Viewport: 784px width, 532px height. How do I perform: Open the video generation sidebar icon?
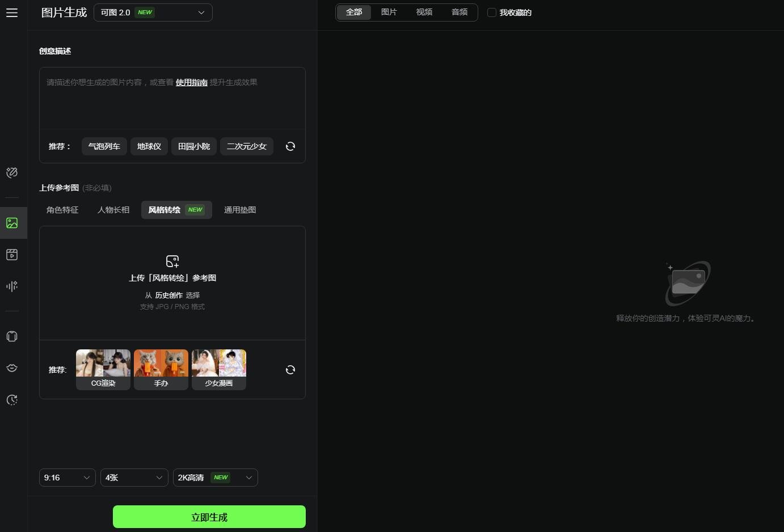click(x=12, y=255)
